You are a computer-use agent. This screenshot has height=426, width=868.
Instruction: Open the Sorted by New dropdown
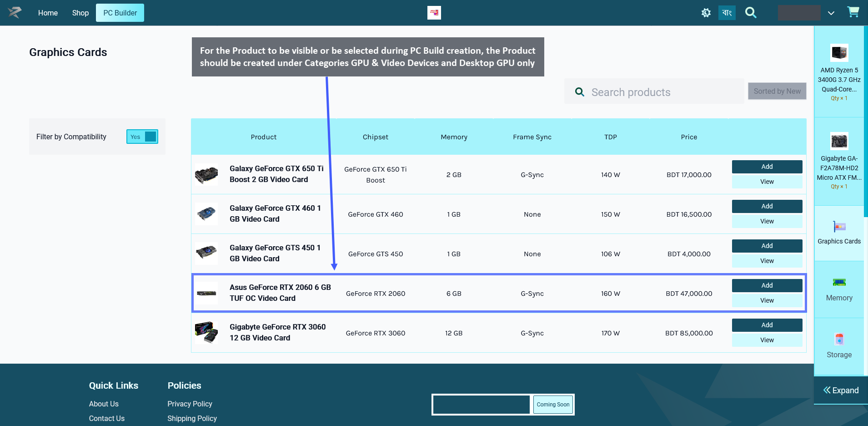777,91
